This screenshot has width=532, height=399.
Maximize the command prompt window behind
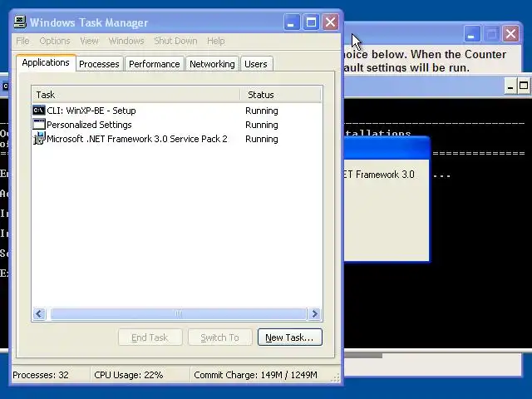click(x=524, y=86)
